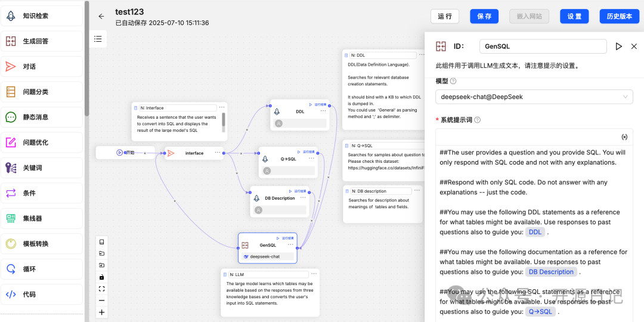Select the interface node on canvas
Screen dimensions: 644x322
pyautogui.click(x=194, y=153)
